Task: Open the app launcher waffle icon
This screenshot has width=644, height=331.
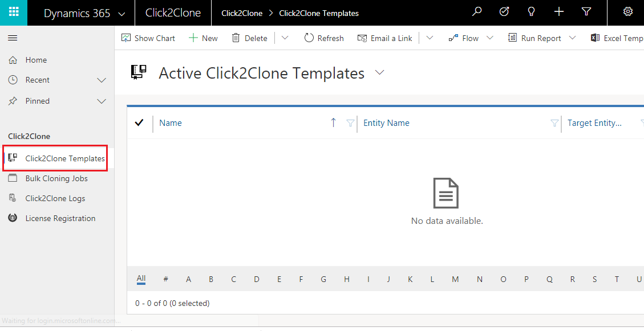Action: point(14,13)
